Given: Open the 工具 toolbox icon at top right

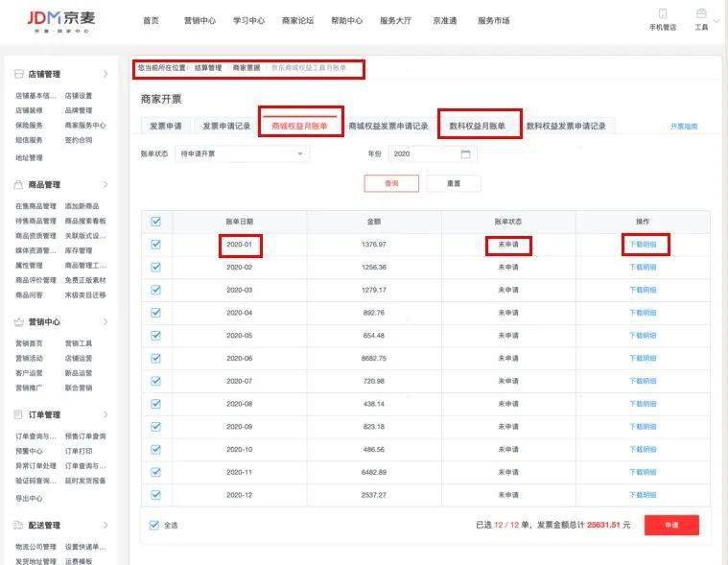Looking at the screenshot, I should [701, 13].
